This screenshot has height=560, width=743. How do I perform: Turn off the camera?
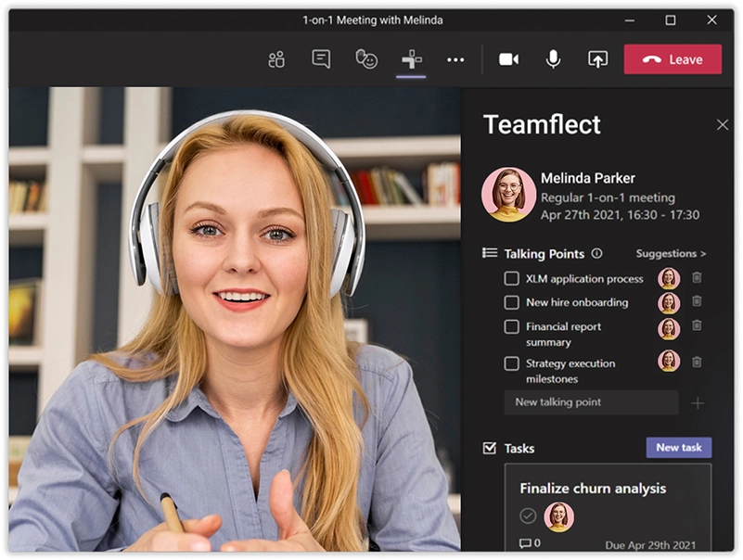click(x=509, y=58)
